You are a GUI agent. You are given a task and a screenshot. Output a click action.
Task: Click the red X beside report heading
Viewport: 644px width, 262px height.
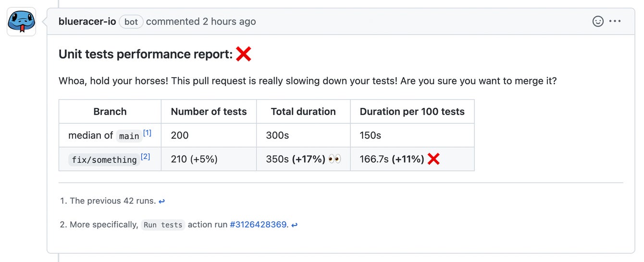[244, 54]
